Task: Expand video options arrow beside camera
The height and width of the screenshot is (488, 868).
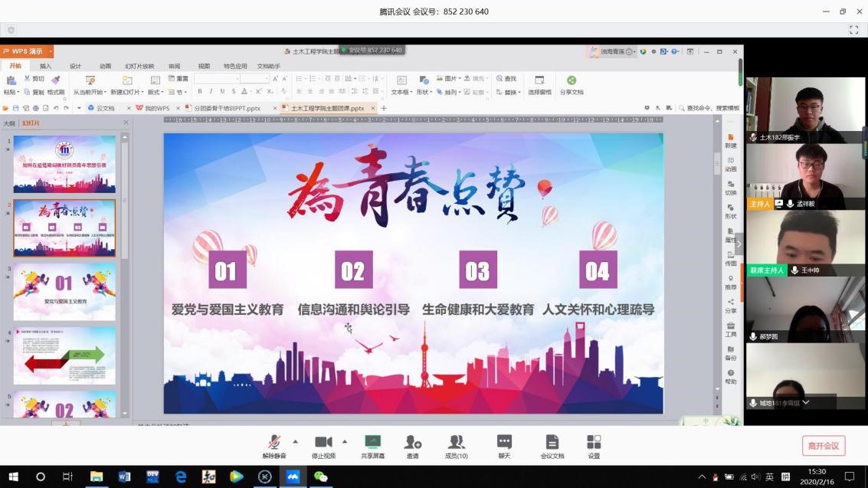Action: (344, 441)
